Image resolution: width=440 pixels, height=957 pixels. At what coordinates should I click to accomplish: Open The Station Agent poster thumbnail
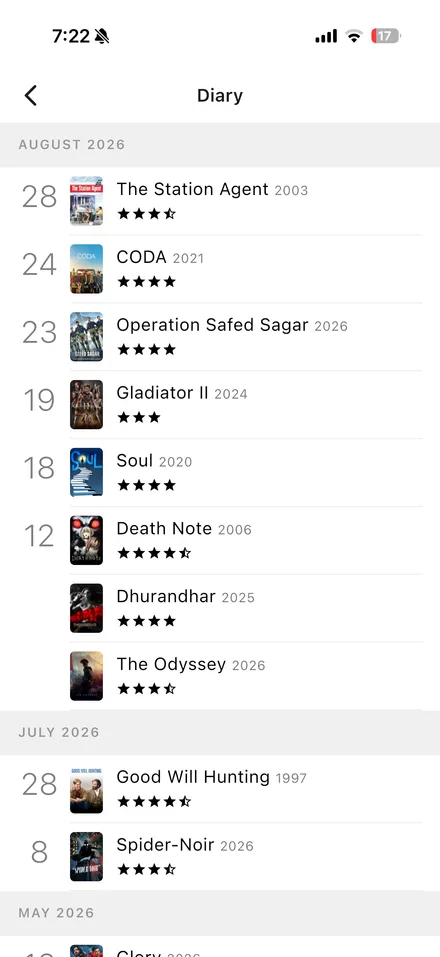(86, 201)
